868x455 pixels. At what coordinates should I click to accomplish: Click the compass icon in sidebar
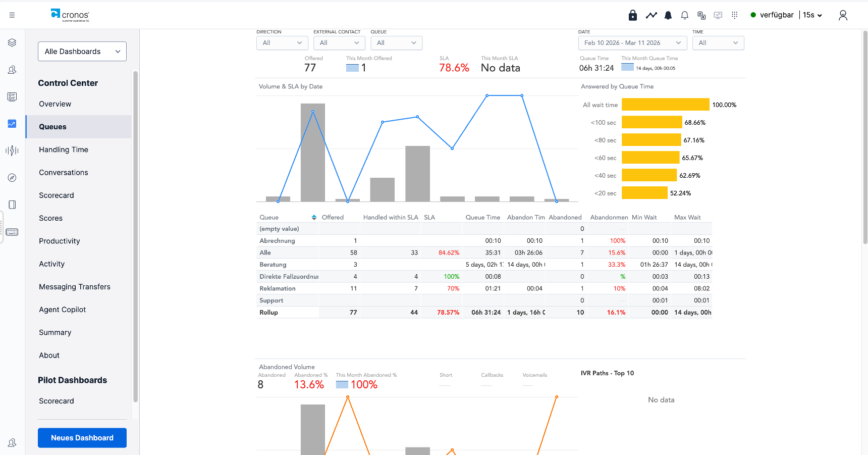(12, 178)
